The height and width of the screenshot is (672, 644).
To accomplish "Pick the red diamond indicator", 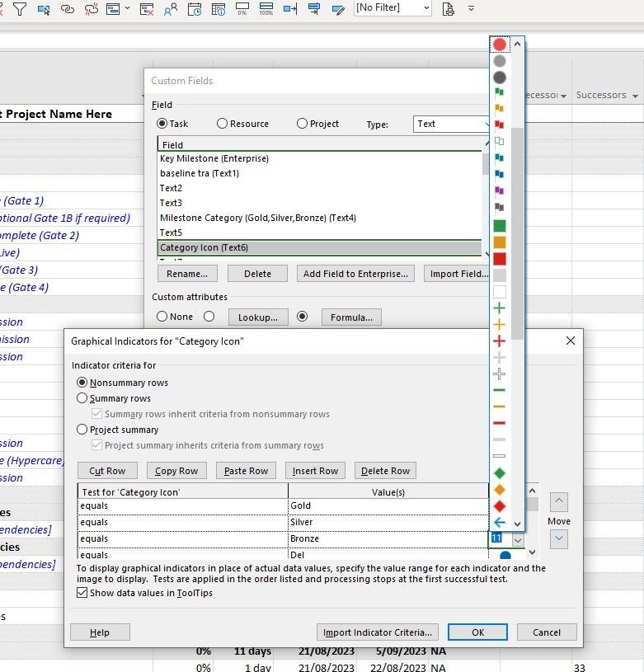I will click(499, 506).
